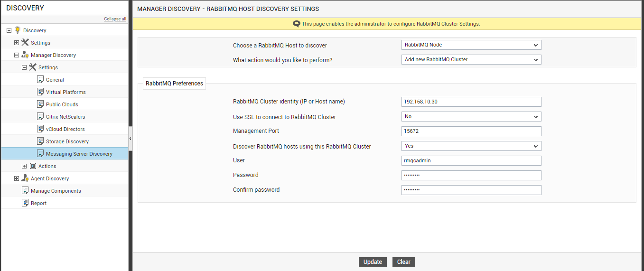Click the Manager Discovery tree label
Viewport: 644px width, 271px height.
pyautogui.click(x=53, y=55)
